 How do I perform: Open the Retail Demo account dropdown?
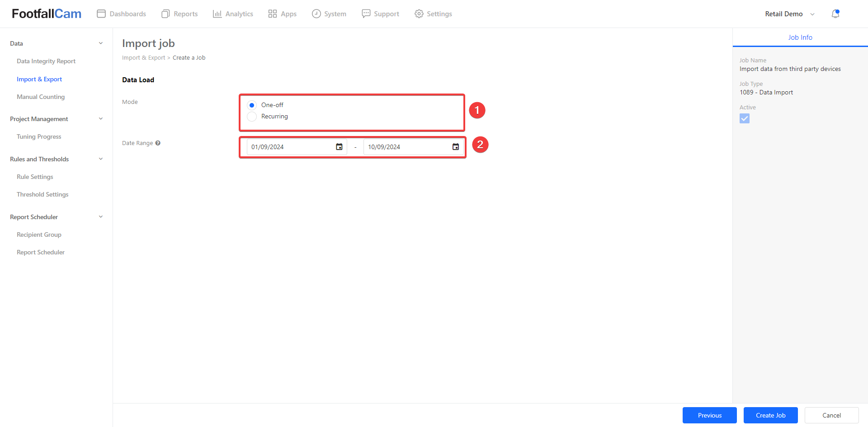(x=790, y=14)
